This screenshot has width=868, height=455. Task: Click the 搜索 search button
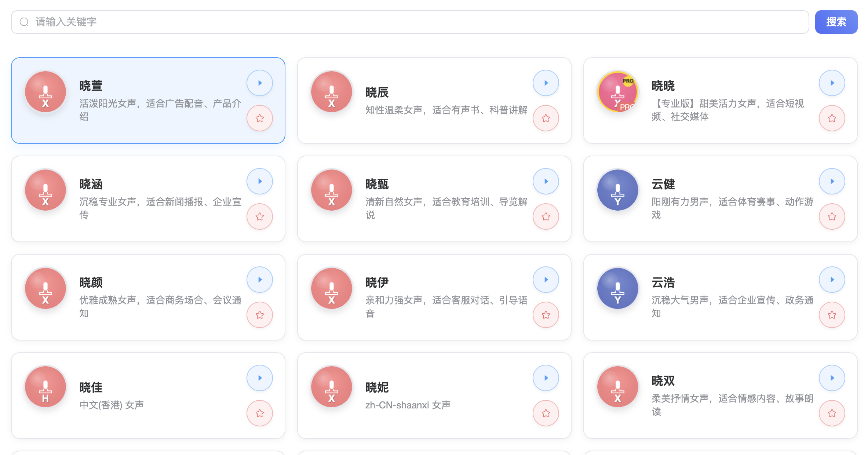tap(836, 22)
